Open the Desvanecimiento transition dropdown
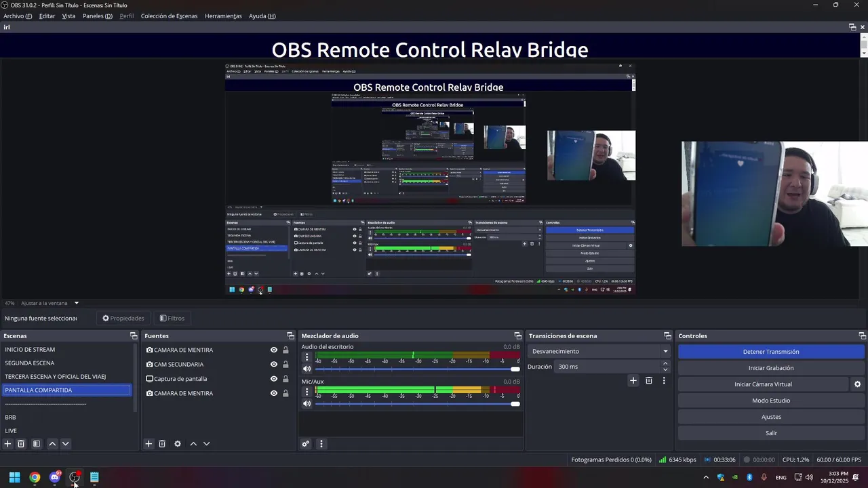 [599, 351]
